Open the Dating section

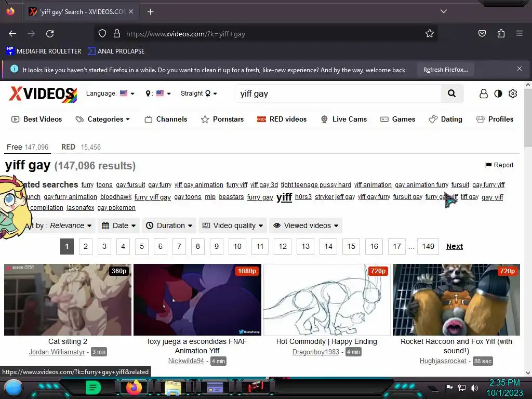445,119
